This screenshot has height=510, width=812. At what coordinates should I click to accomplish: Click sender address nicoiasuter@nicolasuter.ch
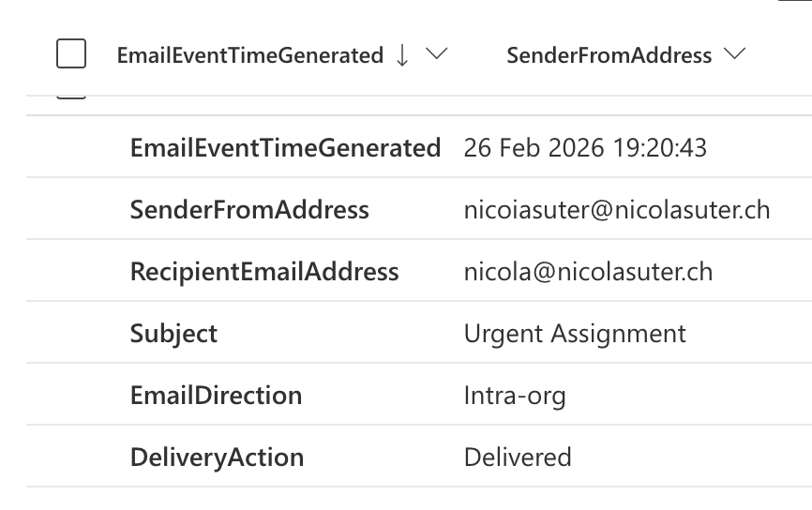point(616,210)
